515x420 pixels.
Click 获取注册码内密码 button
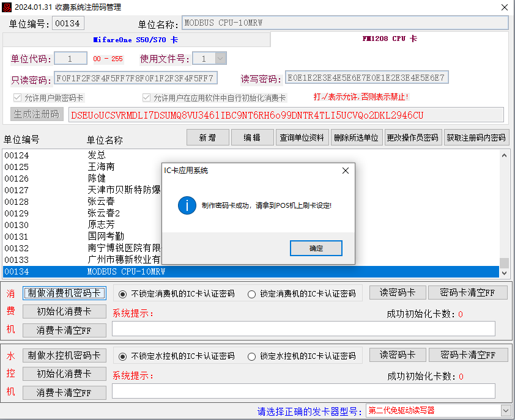pyautogui.click(x=476, y=138)
